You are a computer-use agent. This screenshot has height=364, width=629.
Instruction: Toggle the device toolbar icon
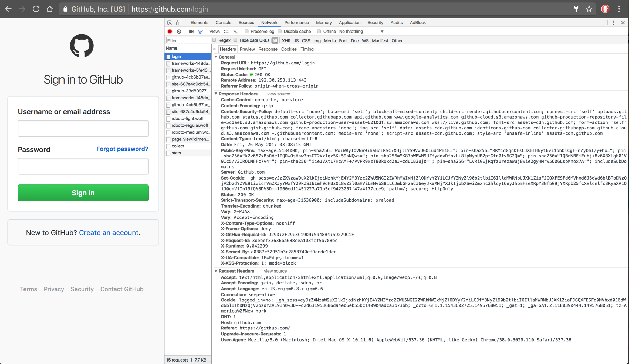tap(178, 23)
